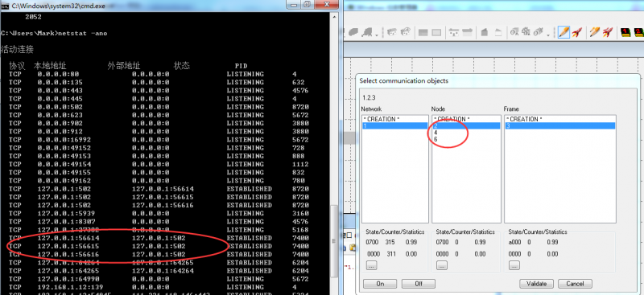The image size is (644, 295).
Task: Open the ellipsis button under Node statistics
Action: tap(441, 265)
